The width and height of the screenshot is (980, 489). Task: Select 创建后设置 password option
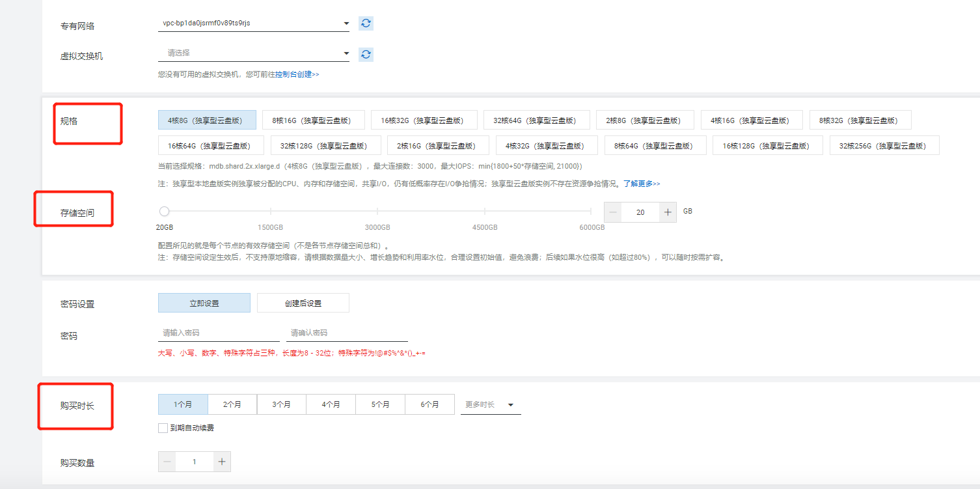(303, 303)
